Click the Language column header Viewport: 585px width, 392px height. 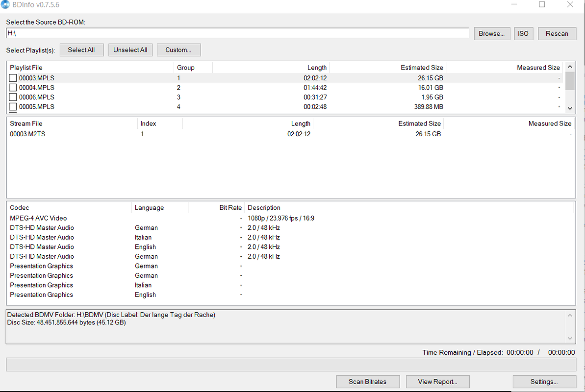pos(160,208)
